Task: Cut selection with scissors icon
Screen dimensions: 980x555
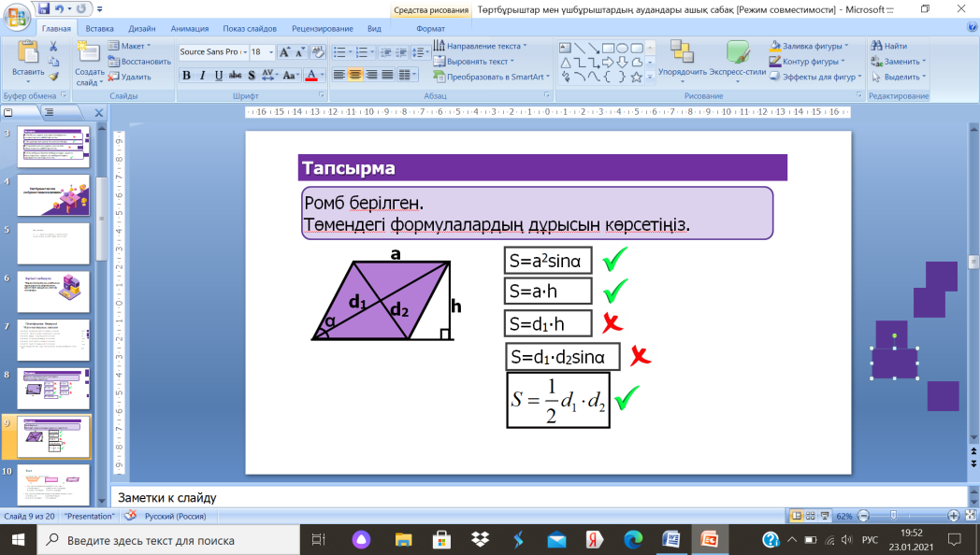Action: click(x=53, y=46)
